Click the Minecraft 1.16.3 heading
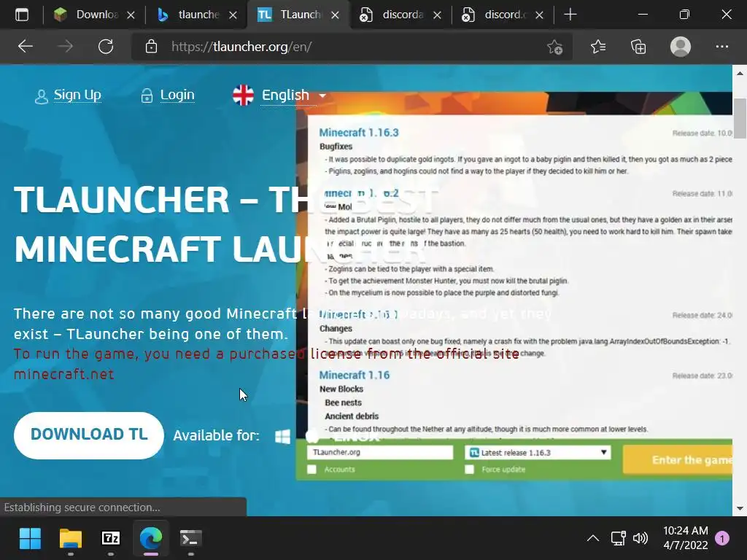Screen dimensions: 747x560 point(359,133)
